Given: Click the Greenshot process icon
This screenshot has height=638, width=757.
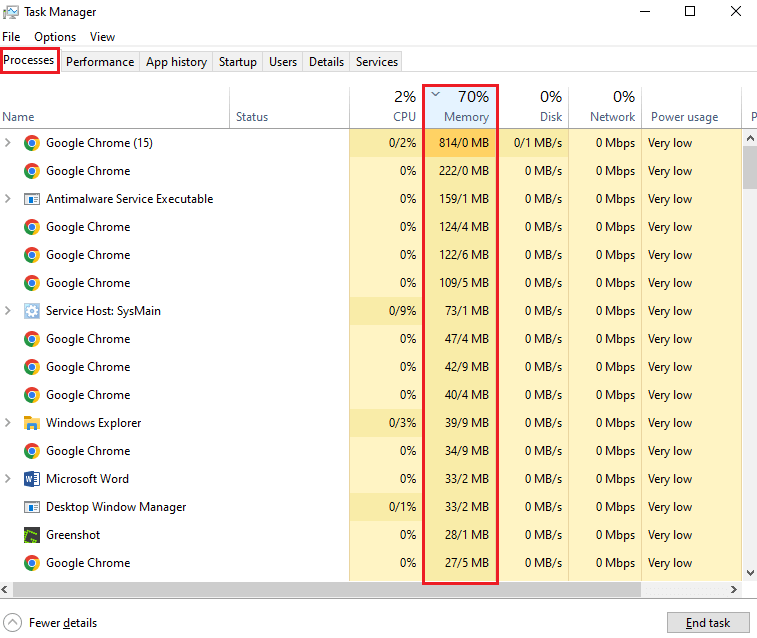Looking at the screenshot, I should pyautogui.click(x=31, y=535).
